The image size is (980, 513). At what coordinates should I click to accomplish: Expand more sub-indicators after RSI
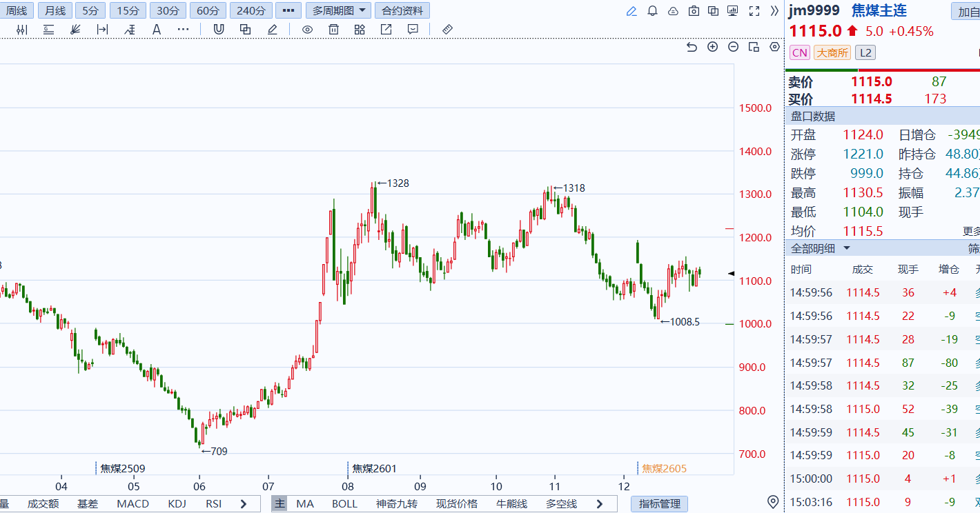coord(243,504)
